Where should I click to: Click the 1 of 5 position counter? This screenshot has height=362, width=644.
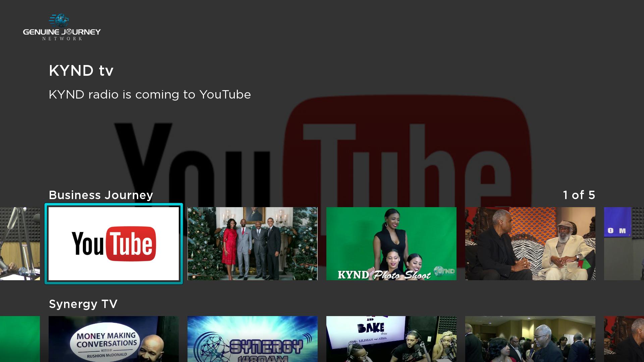tap(579, 195)
